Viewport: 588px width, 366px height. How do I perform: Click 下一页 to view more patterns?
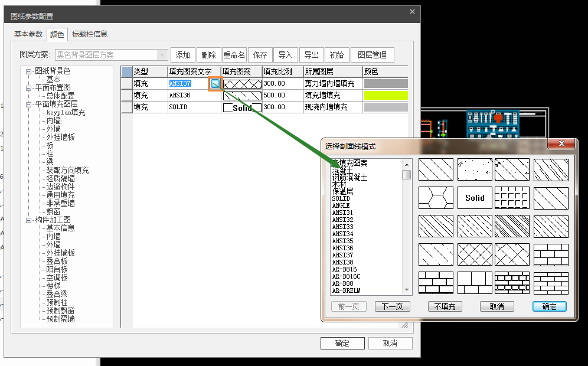click(392, 306)
